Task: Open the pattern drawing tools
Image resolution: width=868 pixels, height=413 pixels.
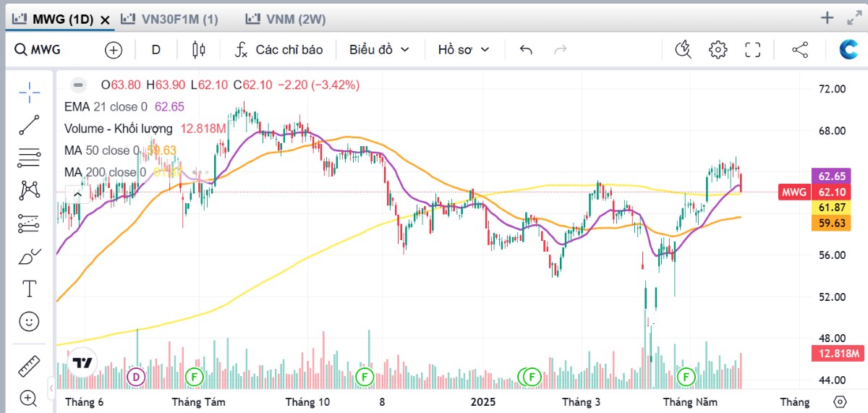Action: [29, 191]
